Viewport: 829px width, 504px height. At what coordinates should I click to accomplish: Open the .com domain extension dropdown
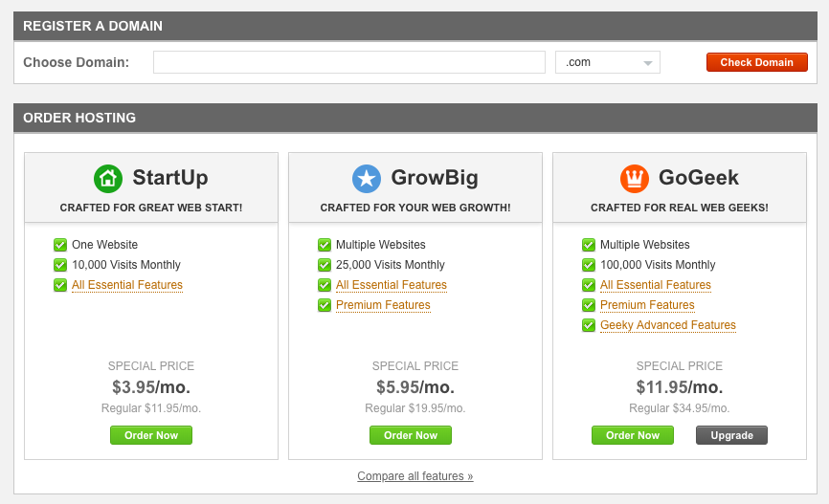coord(608,62)
